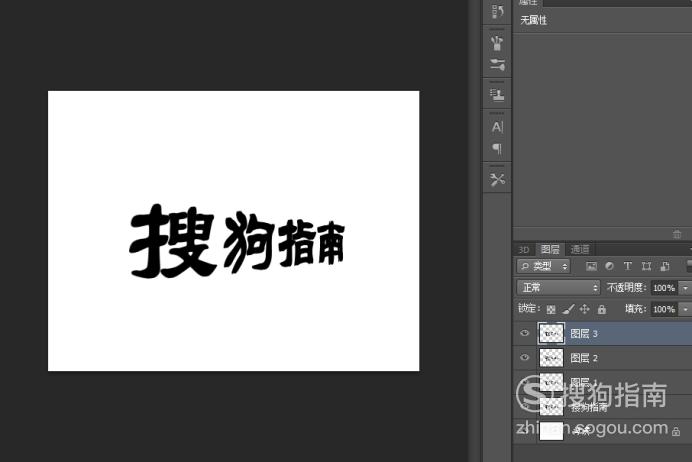Image resolution: width=692 pixels, height=462 pixels.
Task: Select layer named 图层 2
Action: click(584, 358)
